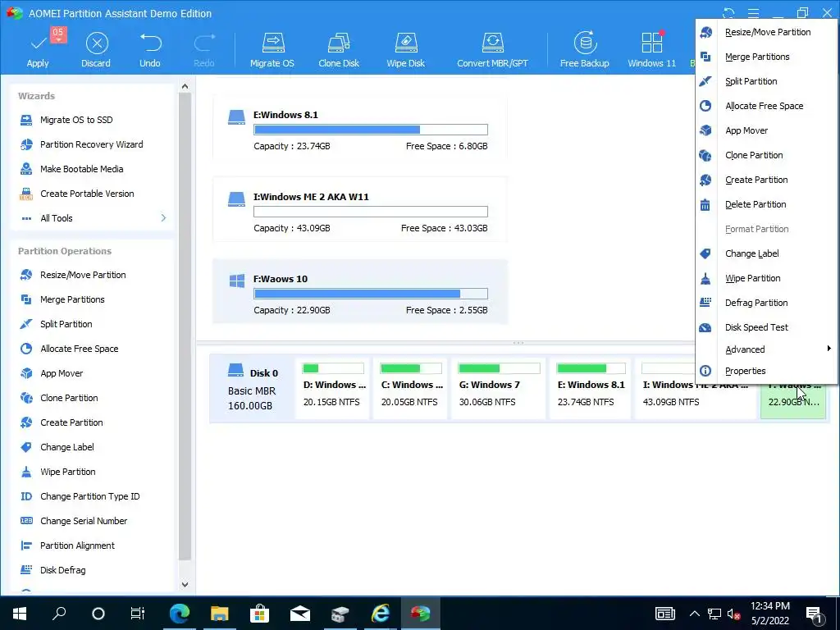This screenshot has width=840, height=630.
Task: Select G: Windows 7 partition block
Action: coord(499,389)
